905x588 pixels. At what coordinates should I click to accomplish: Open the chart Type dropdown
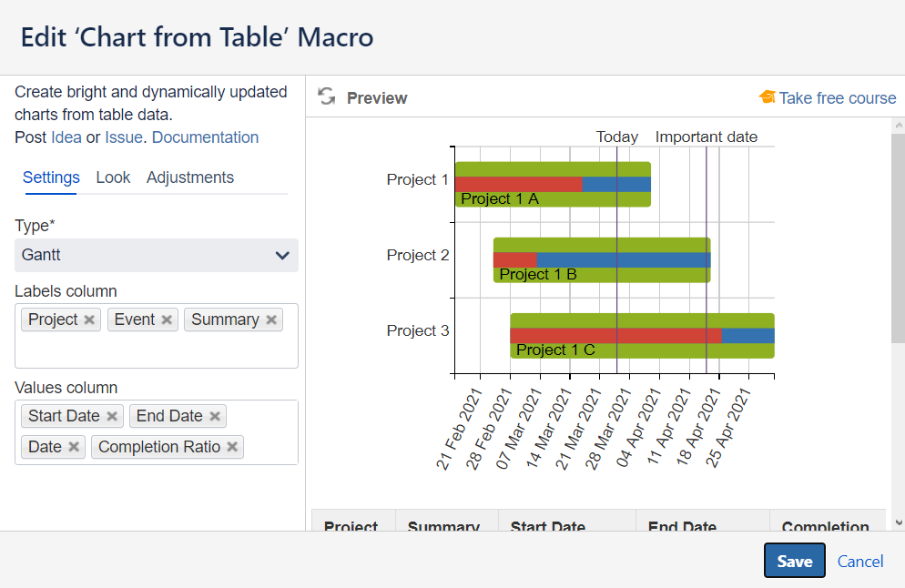(157, 256)
